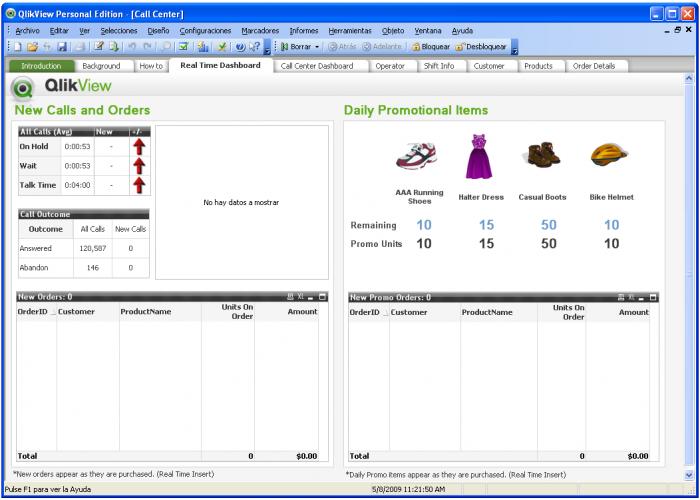700x500 pixels.
Task: Show Current Selections via the checkmark-window icon
Action: pyautogui.click(x=183, y=47)
